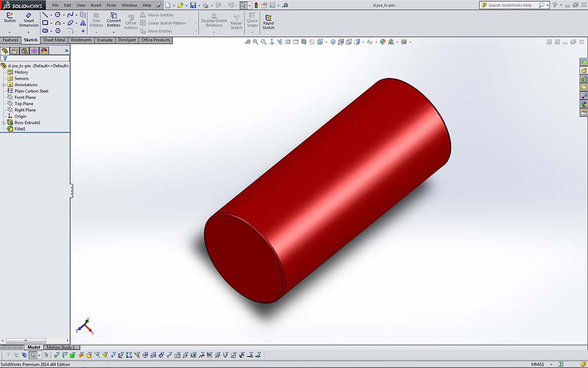Open the Smart Dimension dropdown arrow
588x368 pixels.
pos(28,32)
